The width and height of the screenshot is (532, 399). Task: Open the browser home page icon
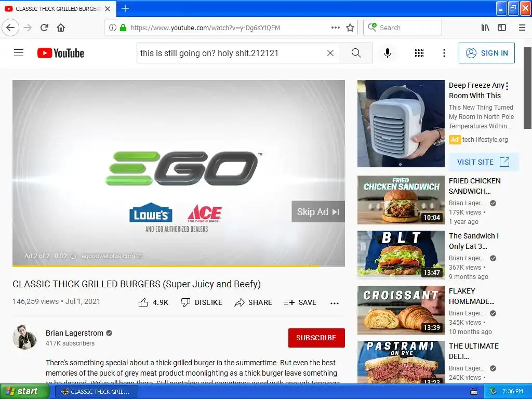61,28
